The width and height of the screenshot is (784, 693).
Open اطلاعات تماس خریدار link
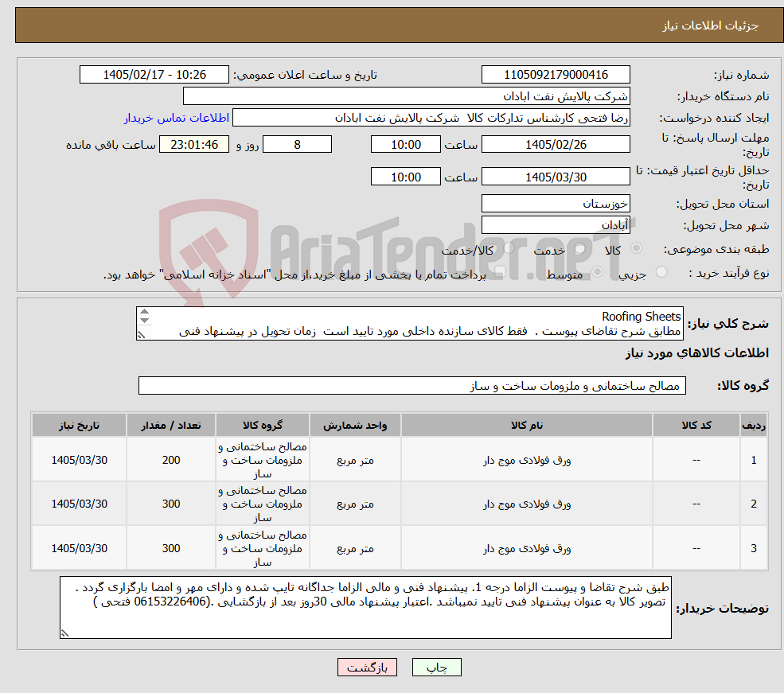177,118
